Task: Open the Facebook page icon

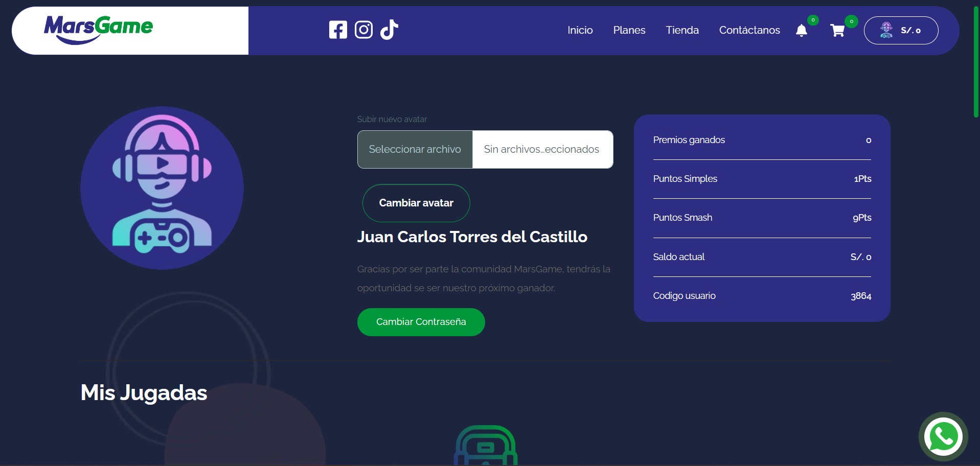Action: point(338,30)
